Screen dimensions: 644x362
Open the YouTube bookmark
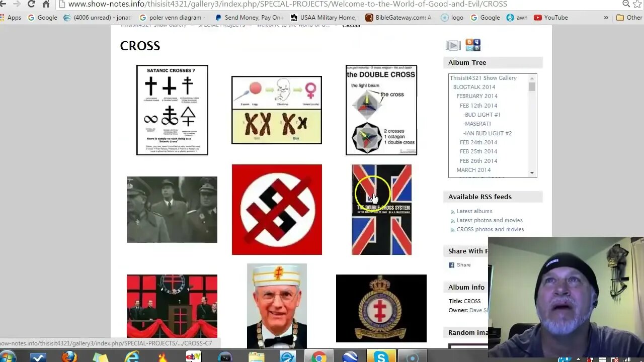[x=551, y=18]
